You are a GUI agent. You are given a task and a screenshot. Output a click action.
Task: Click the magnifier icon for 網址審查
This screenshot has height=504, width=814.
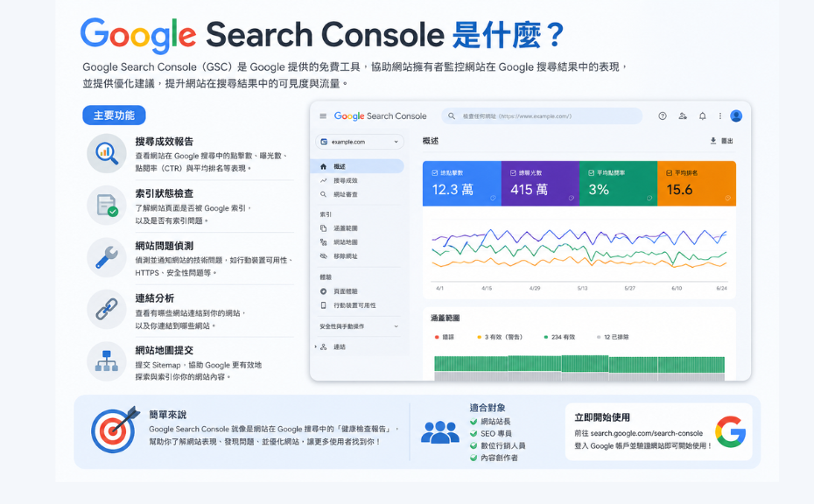click(x=324, y=194)
